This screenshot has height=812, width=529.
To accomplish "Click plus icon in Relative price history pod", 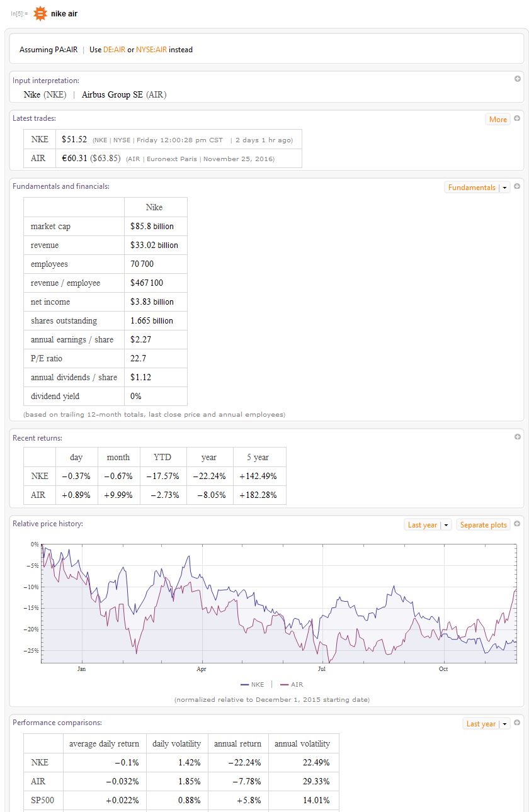I will coord(517,524).
